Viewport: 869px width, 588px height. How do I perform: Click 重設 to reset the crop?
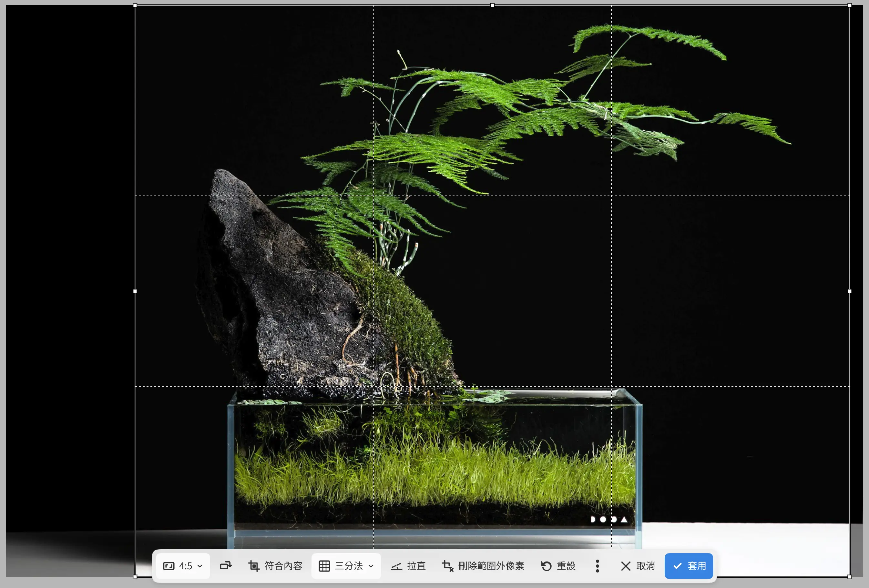click(558, 566)
